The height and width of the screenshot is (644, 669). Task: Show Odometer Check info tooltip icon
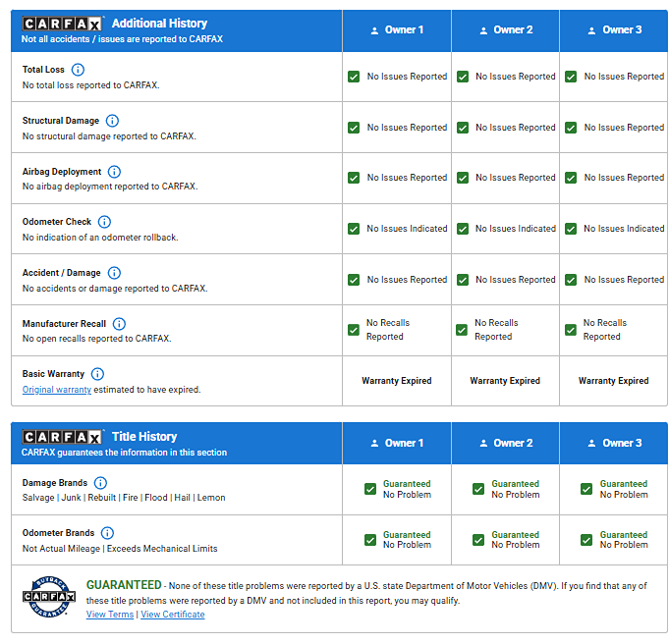coord(104,222)
